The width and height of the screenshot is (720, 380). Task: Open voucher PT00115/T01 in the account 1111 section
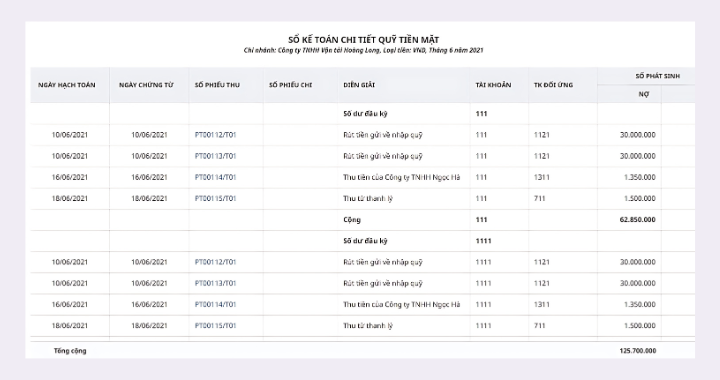pyautogui.click(x=215, y=325)
